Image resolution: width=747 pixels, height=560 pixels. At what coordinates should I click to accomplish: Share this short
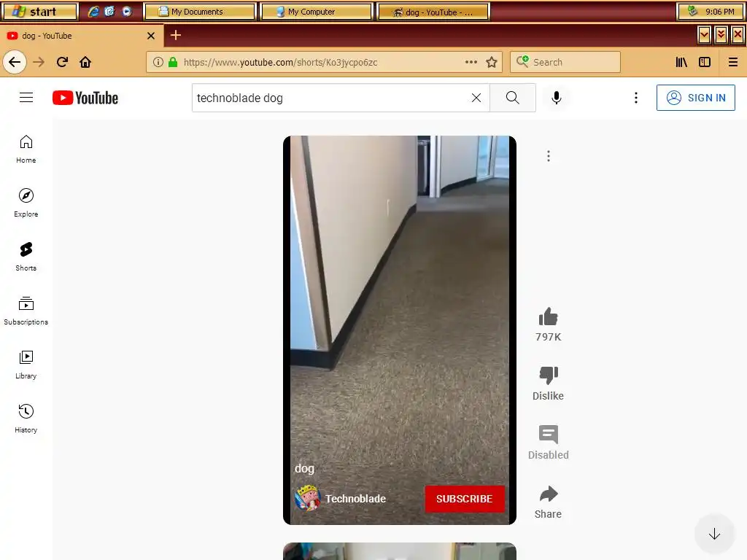pos(549,494)
